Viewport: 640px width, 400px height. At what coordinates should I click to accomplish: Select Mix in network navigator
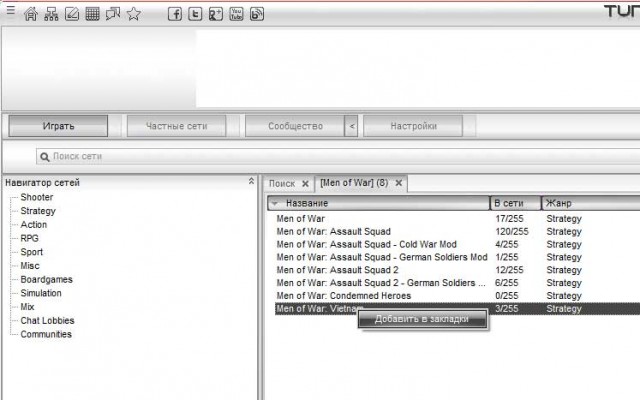[27, 307]
